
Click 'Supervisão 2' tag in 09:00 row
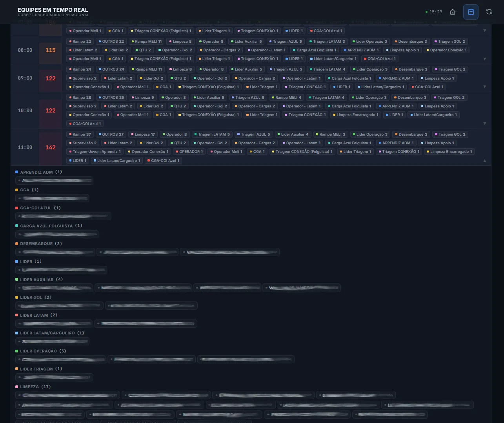[83, 78]
